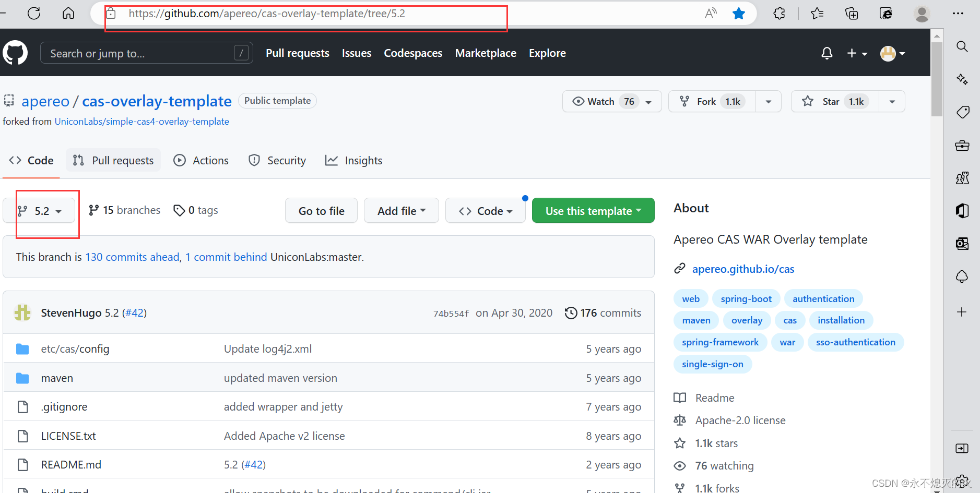
Task: Expand the plus create-new dropdown
Action: point(857,53)
